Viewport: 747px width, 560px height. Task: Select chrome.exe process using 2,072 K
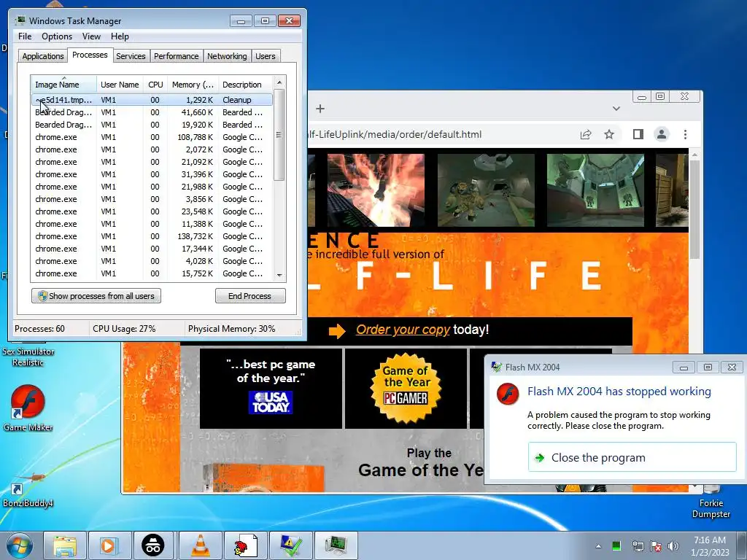(x=152, y=149)
